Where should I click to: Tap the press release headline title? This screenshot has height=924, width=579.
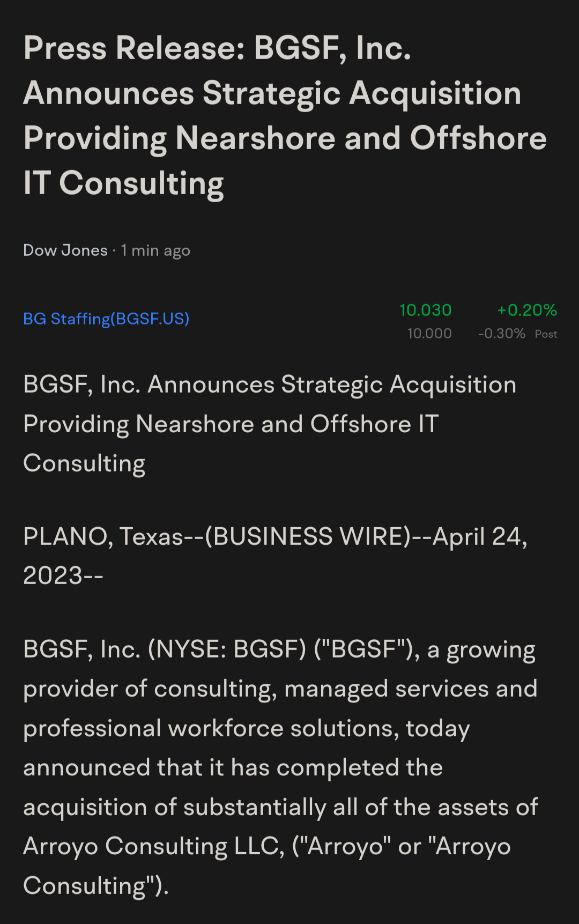click(285, 116)
